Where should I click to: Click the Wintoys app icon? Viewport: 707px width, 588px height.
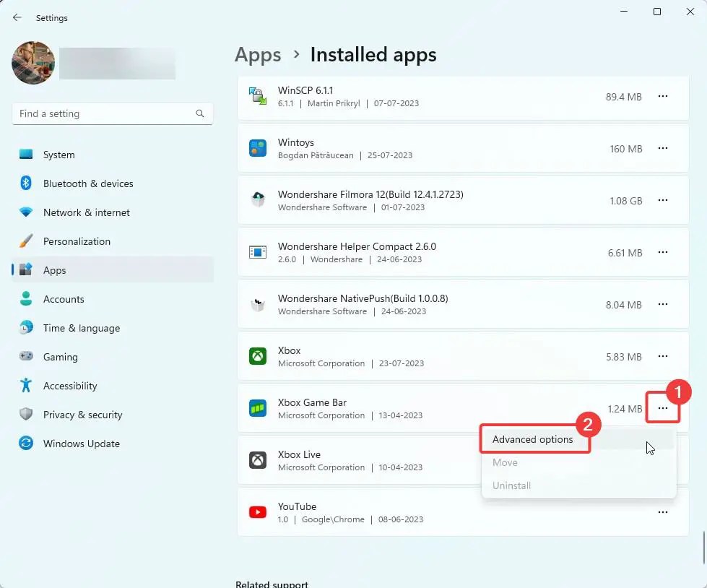pyautogui.click(x=258, y=148)
